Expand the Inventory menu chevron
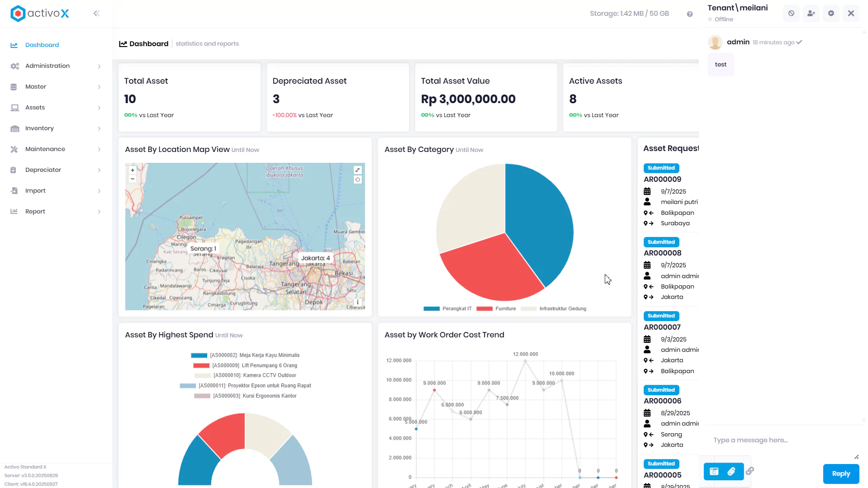Viewport: 868px width, 488px height. [99, 128]
